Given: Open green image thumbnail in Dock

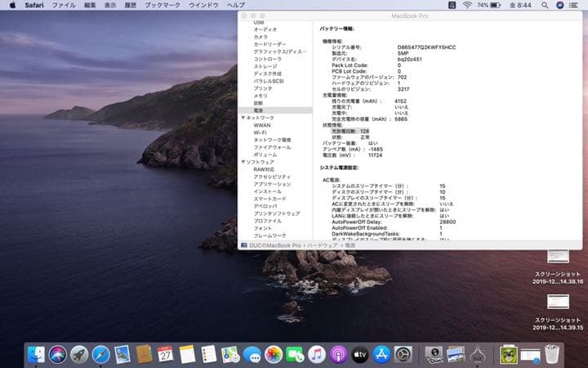Looking at the screenshot, I should (x=509, y=354).
